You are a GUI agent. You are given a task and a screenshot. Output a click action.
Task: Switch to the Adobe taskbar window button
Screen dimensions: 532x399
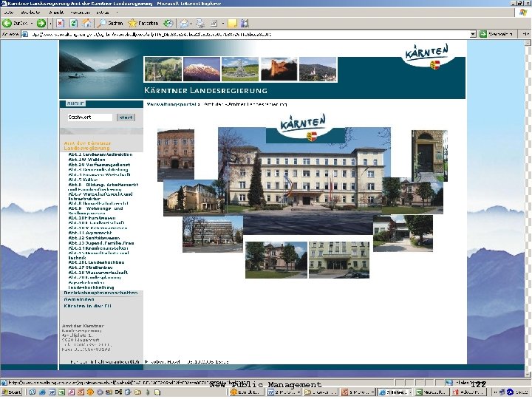point(468,392)
